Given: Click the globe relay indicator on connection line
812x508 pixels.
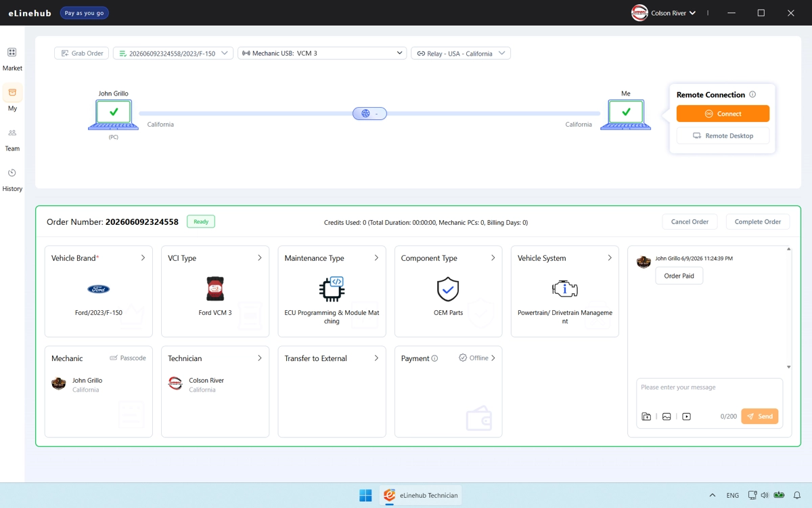Looking at the screenshot, I should tap(369, 114).
